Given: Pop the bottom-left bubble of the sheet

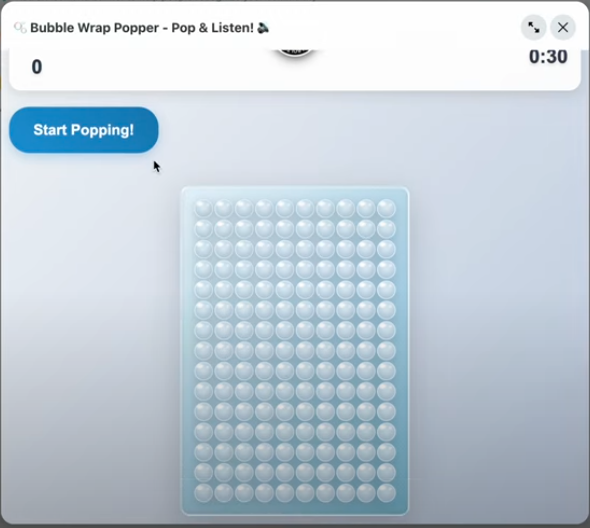Looking at the screenshot, I should pos(204,493).
